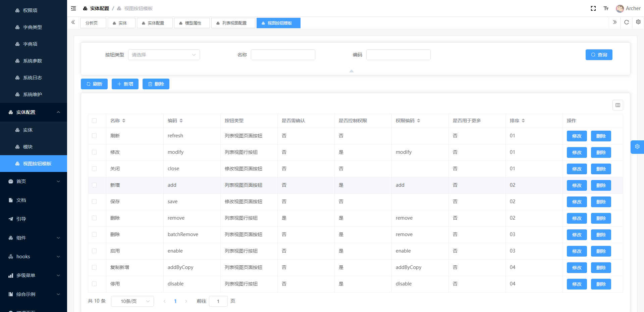Open the 10条/页 page size dropdown
This screenshot has height=312, width=644.
(132, 301)
